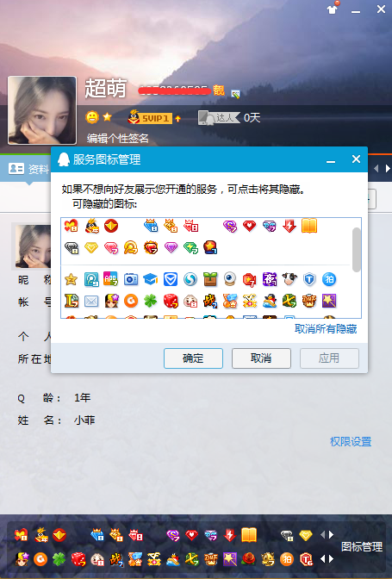Screen dimensions: 392x579
Task: Open the 权限设置 link
Action: click(351, 441)
